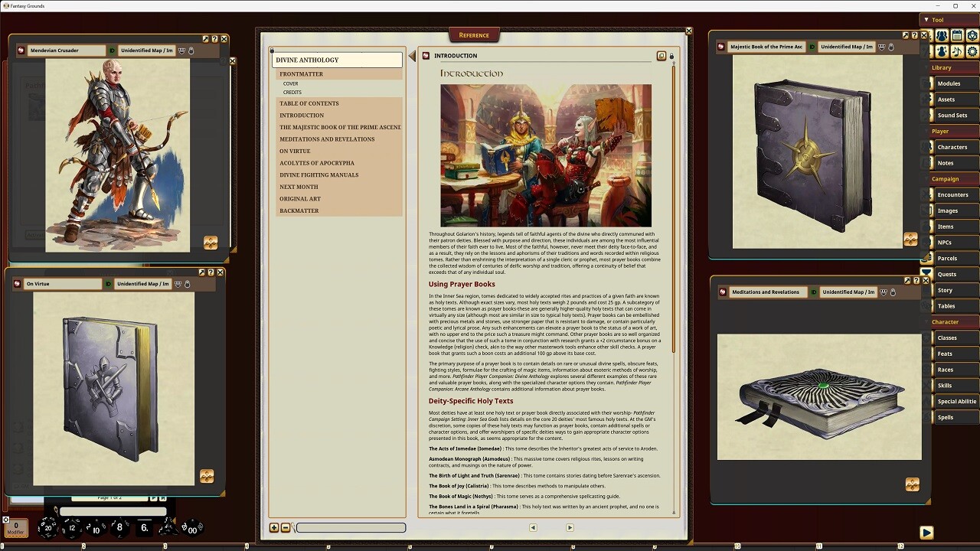This screenshot has width=980, height=551.
Task: Open the dice tower d20 tool icon
Action: [x=971, y=35]
